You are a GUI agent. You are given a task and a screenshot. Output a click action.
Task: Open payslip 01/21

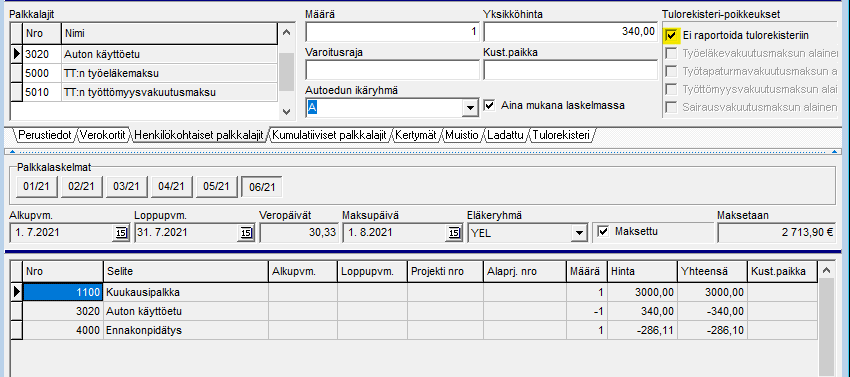[x=36, y=187]
